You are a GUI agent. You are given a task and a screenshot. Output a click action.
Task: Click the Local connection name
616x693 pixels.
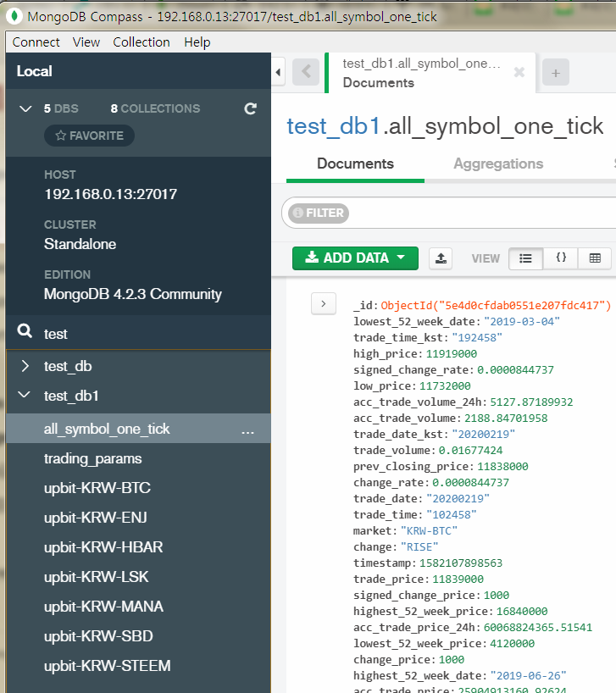(x=34, y=71)
